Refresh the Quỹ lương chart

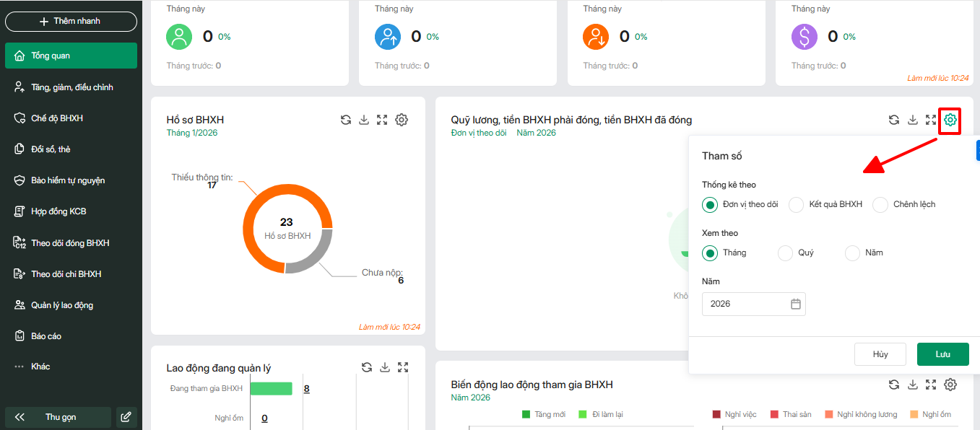point(894,120)
